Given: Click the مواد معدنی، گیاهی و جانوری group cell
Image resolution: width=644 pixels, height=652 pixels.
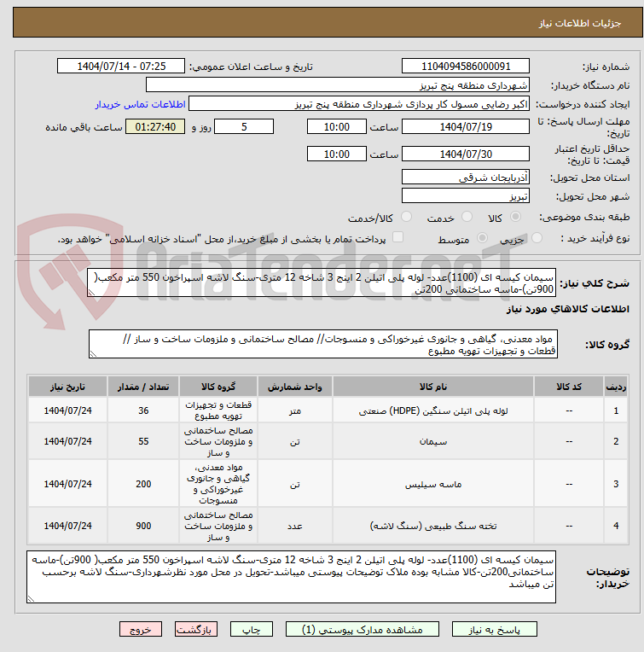Looking at the screenshot, I should 218,484.
